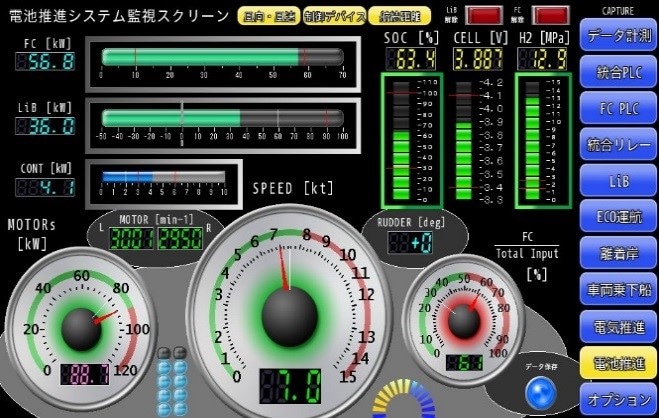Click the LiB 解除 red indicator
659x418 pixels.
tap(486, 15)
